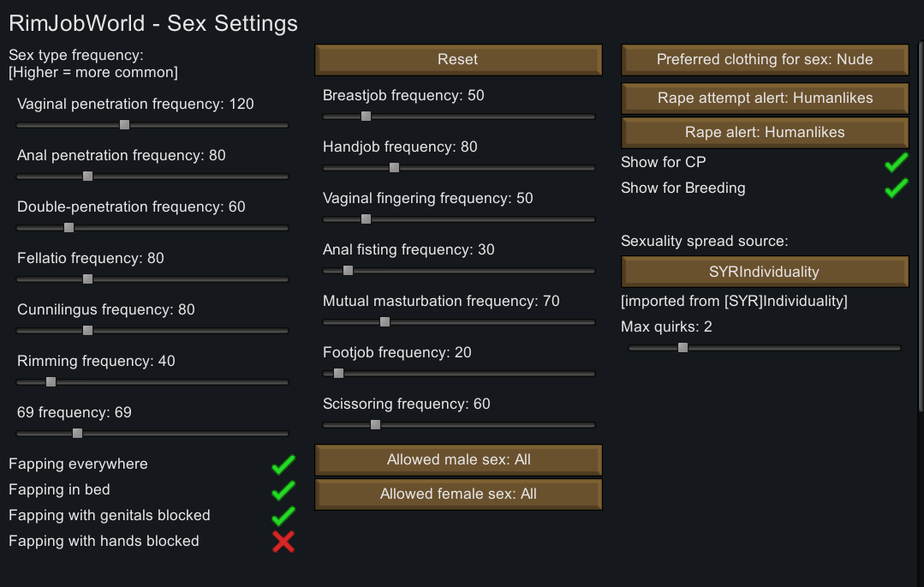This screenshot has width=924, height=587.
Task: Click the Reset button
Action: click(x=457, y=59)
